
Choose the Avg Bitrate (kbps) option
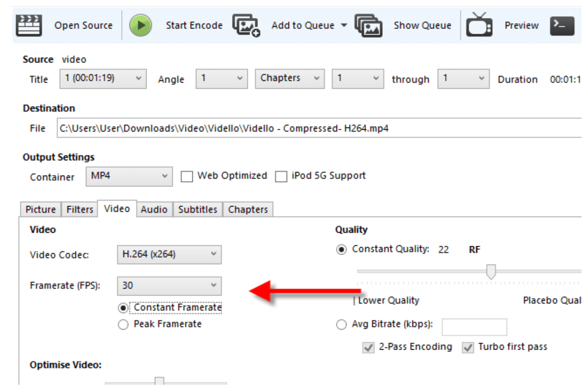(341, 325)
